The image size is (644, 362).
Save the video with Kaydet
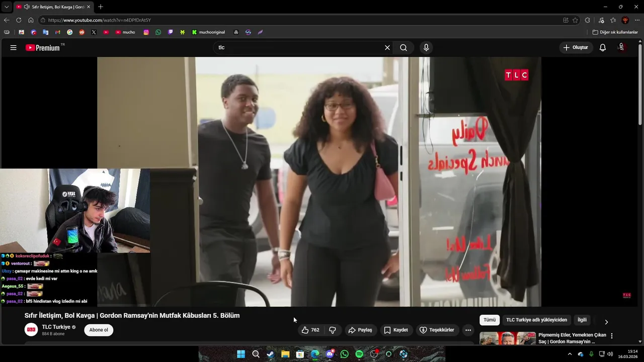click(x=396, y=330)
